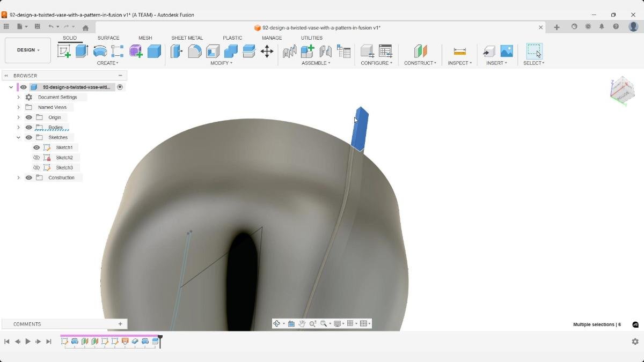Click the activate radio button on root component
The image size is (644, 362).
tap(120, 87)
